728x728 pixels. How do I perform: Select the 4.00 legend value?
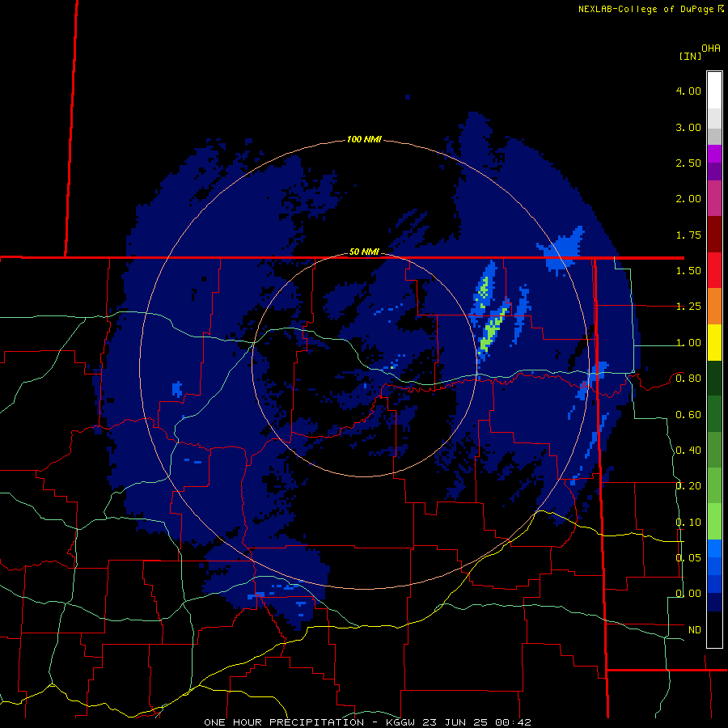tap(688, 91)
